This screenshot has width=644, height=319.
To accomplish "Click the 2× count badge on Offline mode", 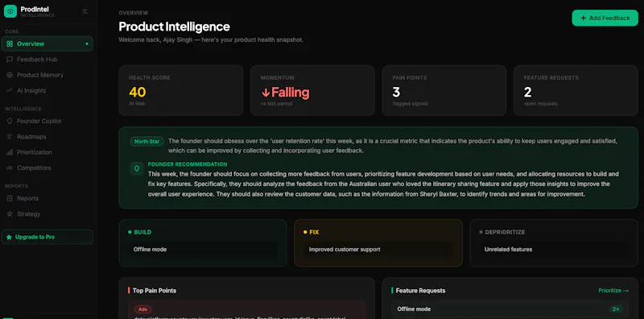I will pos(615,309).
